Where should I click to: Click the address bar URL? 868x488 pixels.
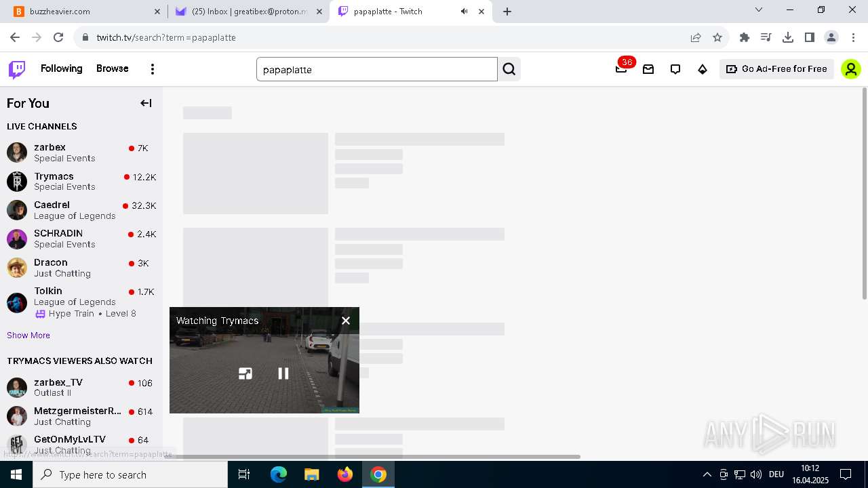166,37
